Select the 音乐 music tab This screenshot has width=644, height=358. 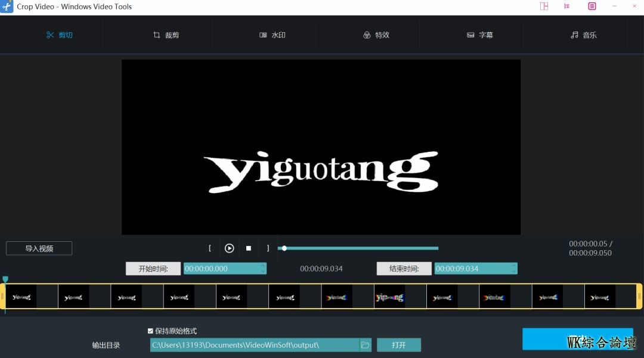click(583, 35)
